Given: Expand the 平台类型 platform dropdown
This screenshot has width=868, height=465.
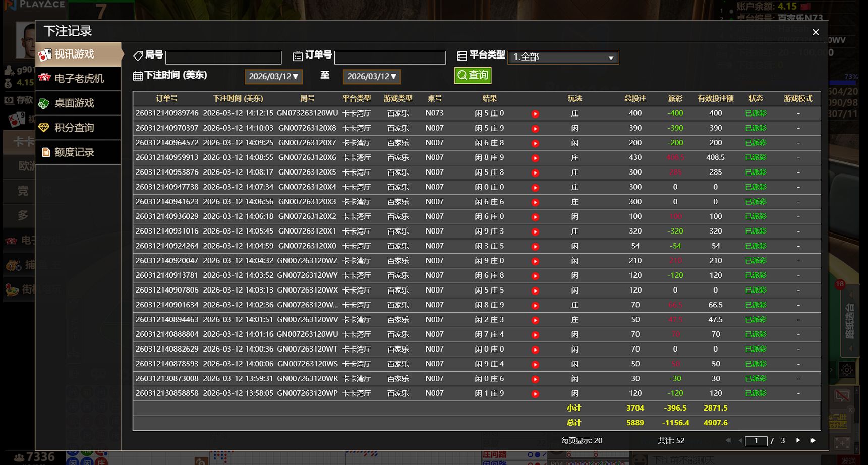Looking at the screenshot, I should click(563, 57).
